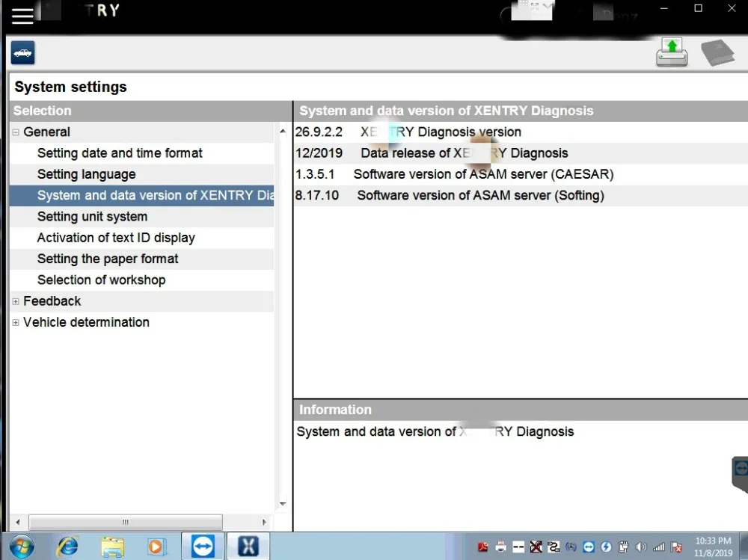The width and height of the screenshot is (748, 560).
Task: Open the file explorer folder taskbar icon
Action: [x=113, y=547]
